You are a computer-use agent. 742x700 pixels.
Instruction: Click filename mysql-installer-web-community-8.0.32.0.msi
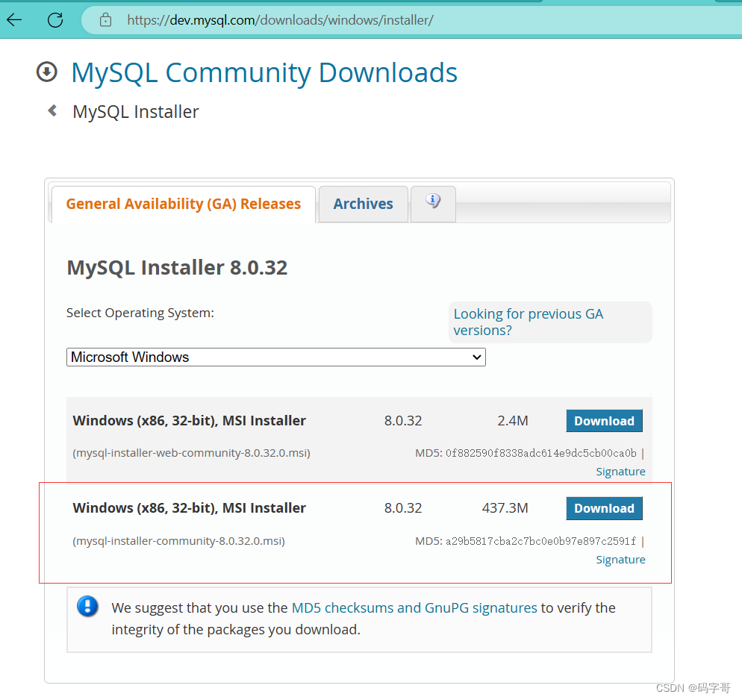point(191,453)
